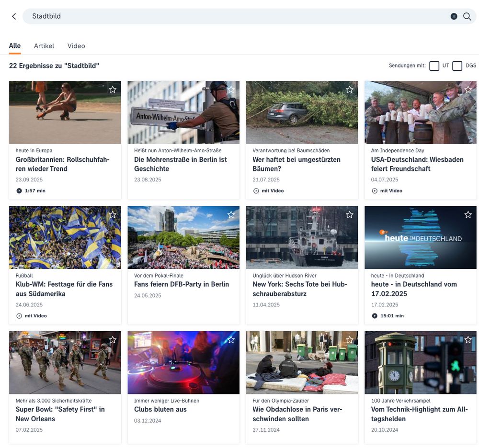The image size is (479, 448).
Task: Submit search with the magnifier icon
Action: coord(467,16)
